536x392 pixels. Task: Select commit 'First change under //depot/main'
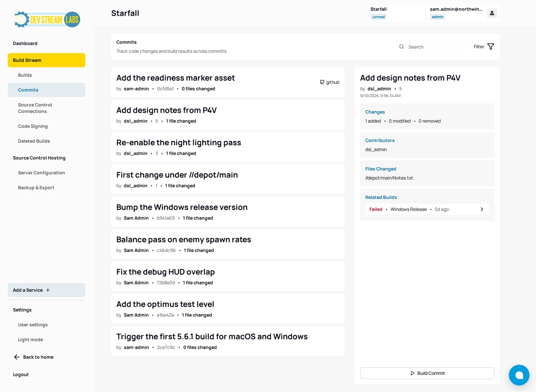[228, 179]
